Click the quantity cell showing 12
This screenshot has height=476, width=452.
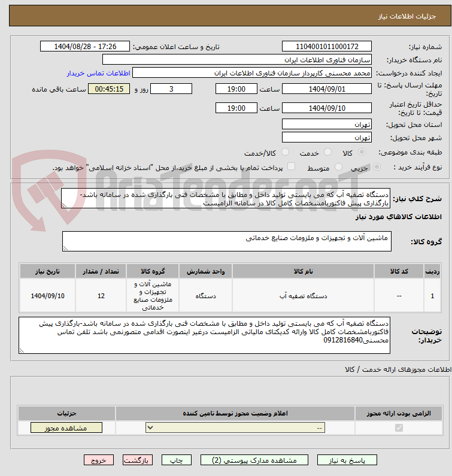pyautogui.click(x=101, y=296)
